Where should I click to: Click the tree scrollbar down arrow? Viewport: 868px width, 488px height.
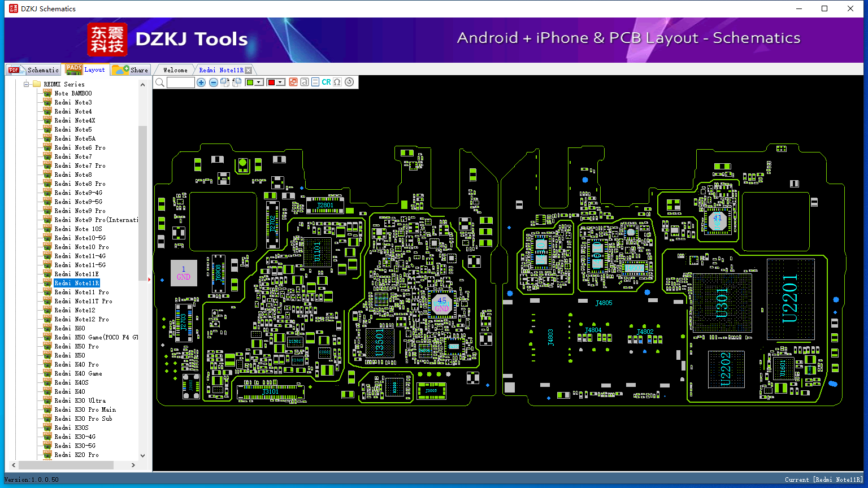142,455
